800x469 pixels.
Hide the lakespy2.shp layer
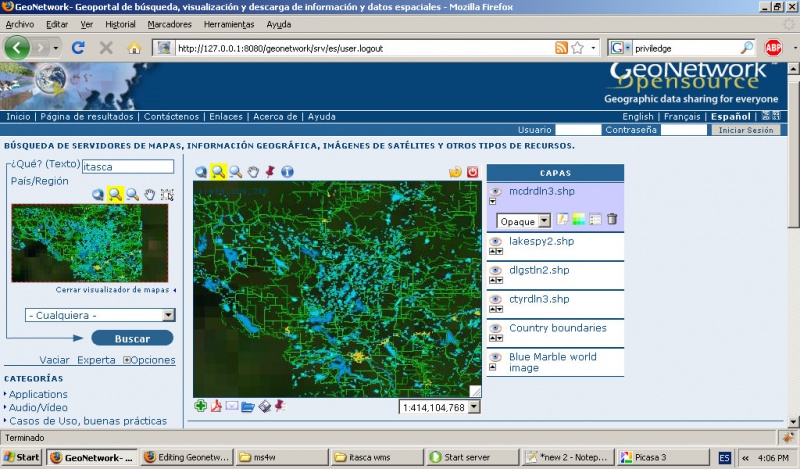(495, 242)
